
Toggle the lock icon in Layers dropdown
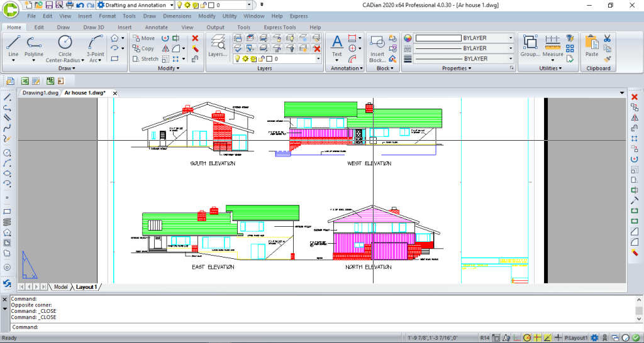point(261,58)
